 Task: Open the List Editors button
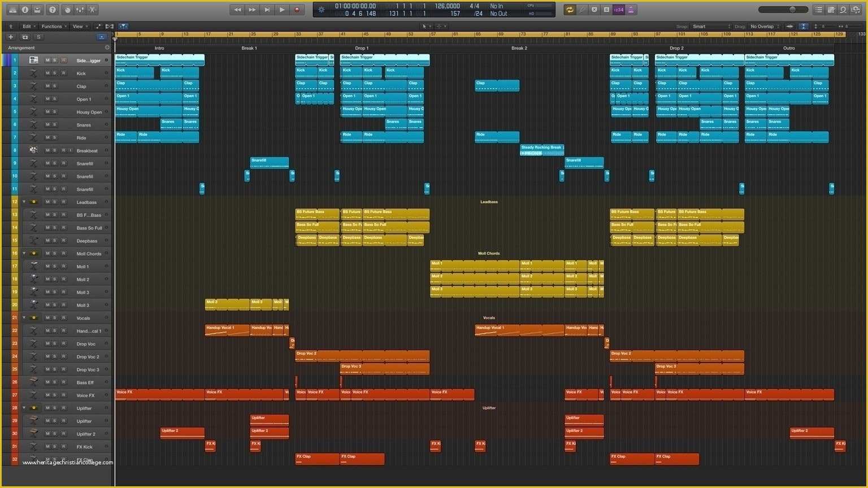tap(819, 10)
